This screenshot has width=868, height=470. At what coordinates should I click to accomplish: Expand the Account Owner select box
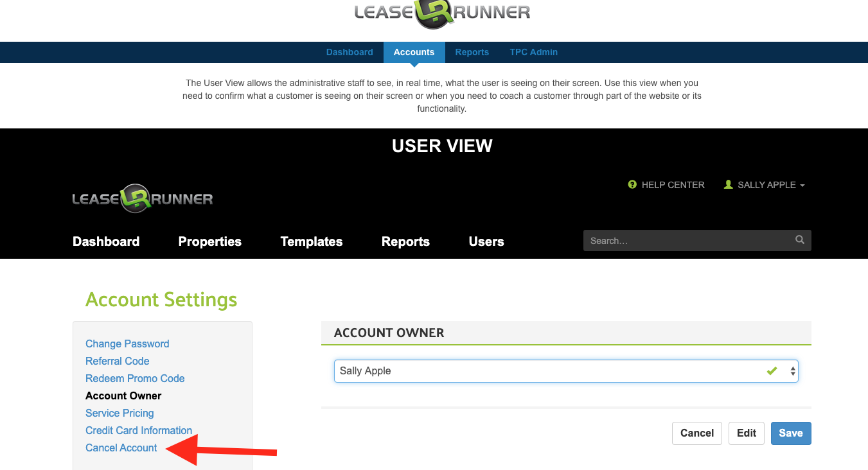pos(566,371)
